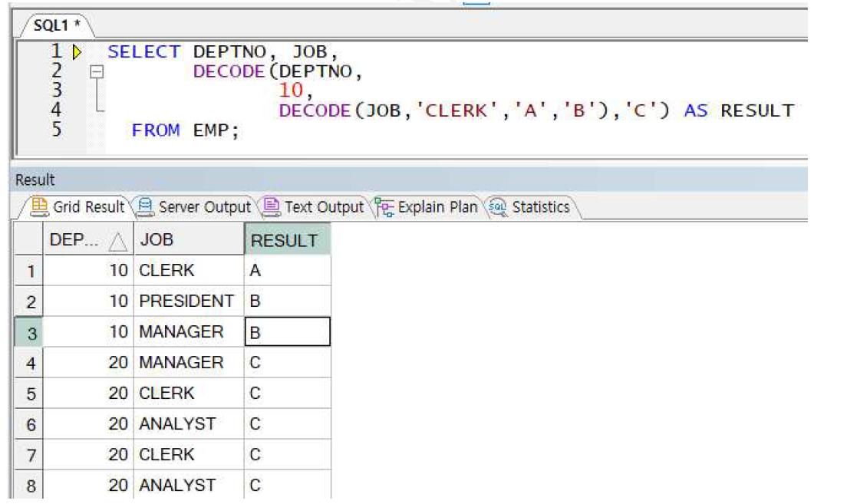
Task: Click ANALYST cell in row 8
Action: [x=189, y=485]
